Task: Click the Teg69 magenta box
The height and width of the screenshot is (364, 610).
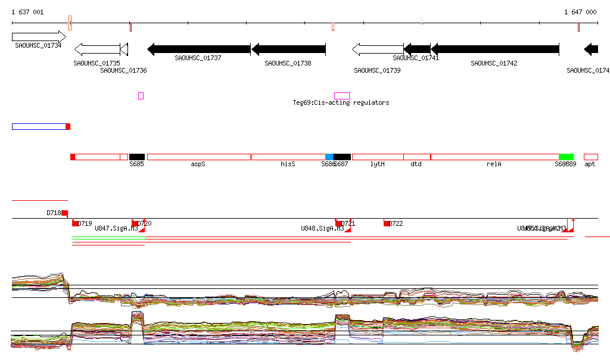Action: coord(342,96)
